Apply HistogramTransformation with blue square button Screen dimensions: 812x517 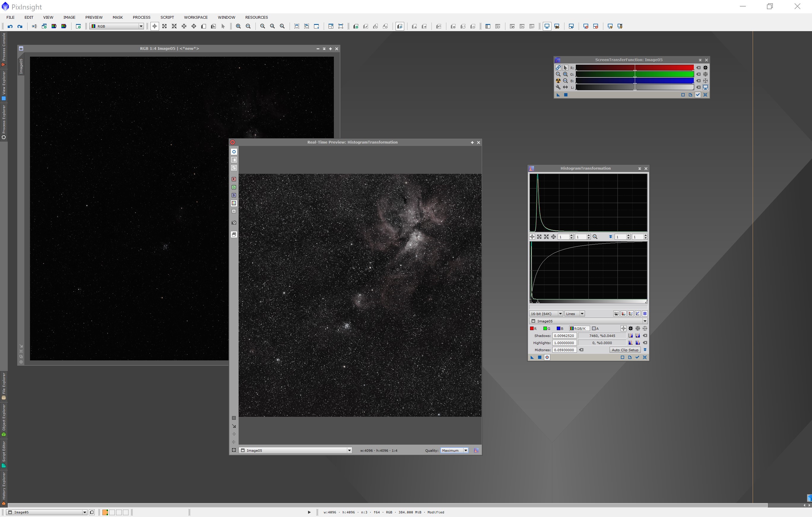[540, 358]
